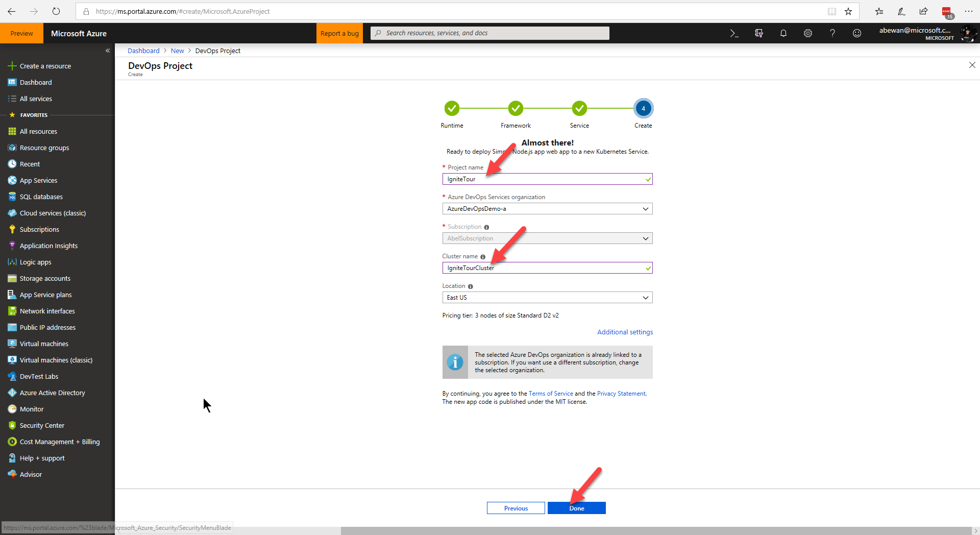Open the Privacy Statement link

621,394
